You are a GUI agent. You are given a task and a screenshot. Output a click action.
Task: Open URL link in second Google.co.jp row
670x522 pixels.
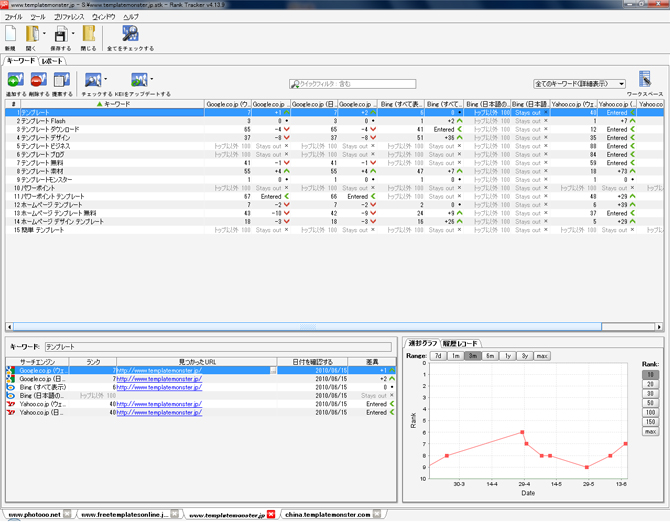pyautogui.click(x=159, y=378)
